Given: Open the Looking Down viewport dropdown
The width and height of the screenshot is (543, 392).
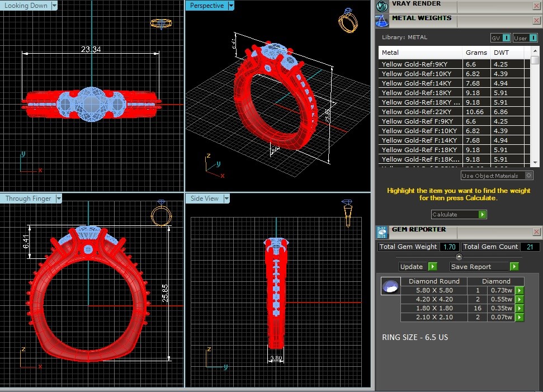Looking at the screenshot, I should pyautogui.click(x=54, y=6).
